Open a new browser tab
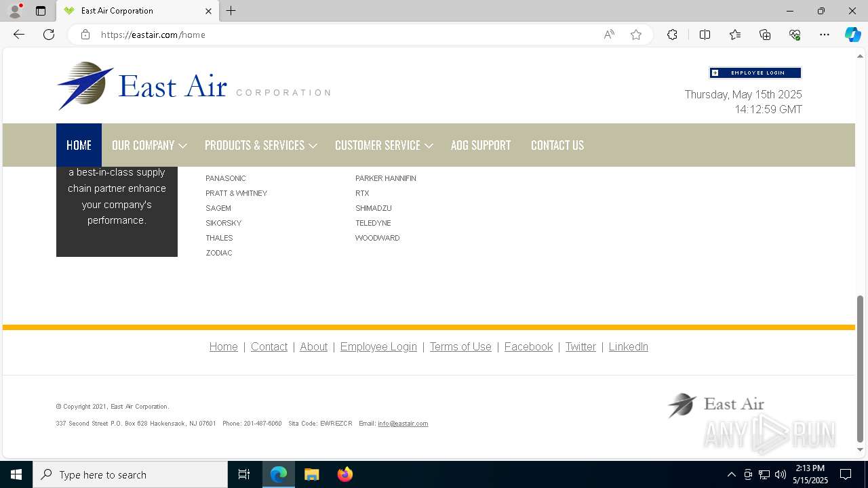The image size is (868, 488). click(x=231, y=11)
